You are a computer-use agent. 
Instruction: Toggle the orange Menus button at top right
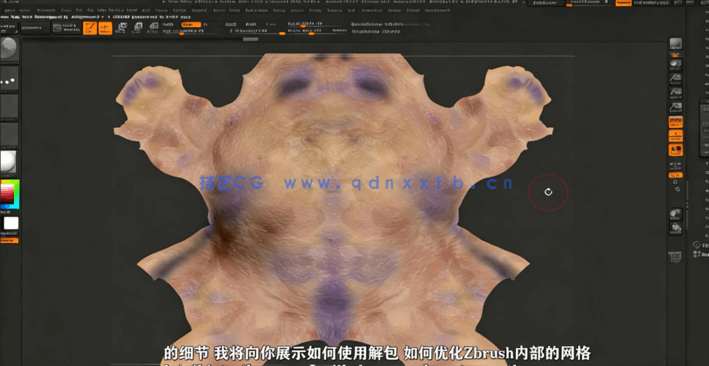coord(623,3)
